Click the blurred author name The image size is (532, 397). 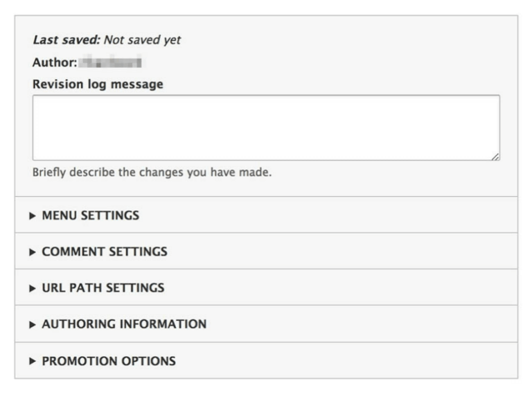pyautogui.click(x=111, y=63)
